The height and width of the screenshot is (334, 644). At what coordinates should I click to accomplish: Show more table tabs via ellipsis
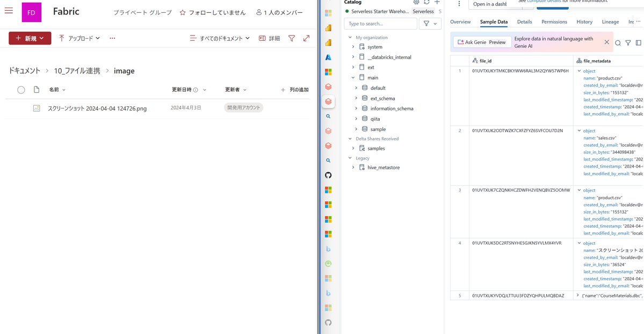[638, 21]
